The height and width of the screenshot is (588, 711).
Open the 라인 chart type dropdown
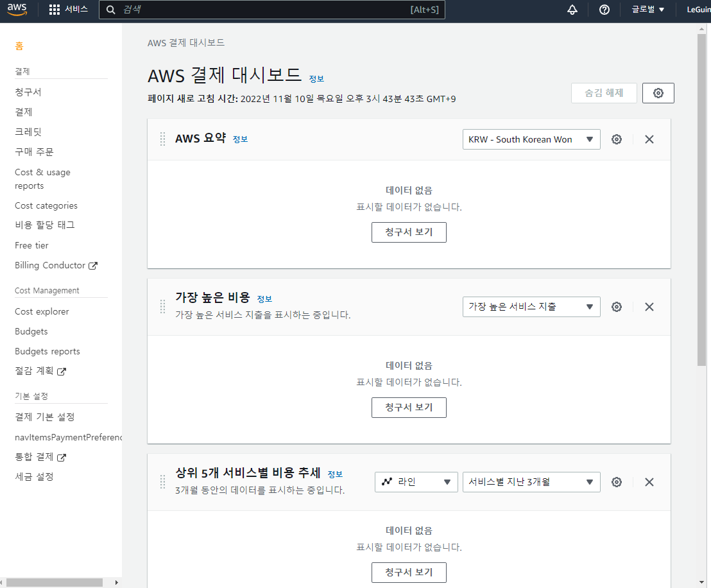click(x=416, y=482)
